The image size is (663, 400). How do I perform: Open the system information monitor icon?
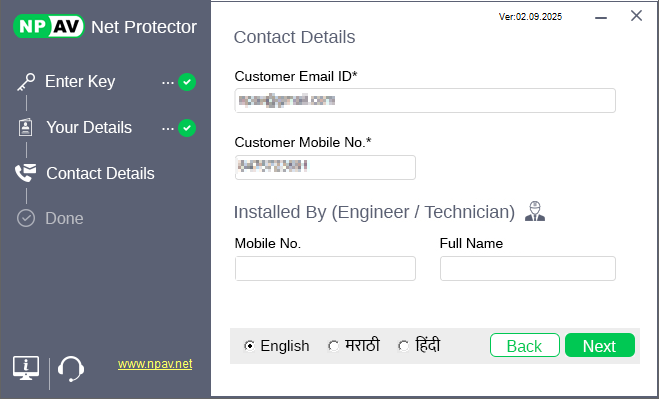[x=26, y=368]
